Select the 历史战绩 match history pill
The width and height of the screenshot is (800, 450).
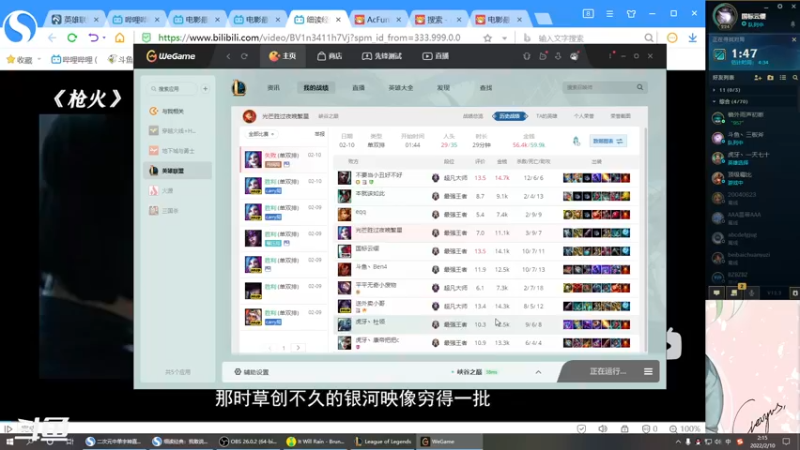(510, 116)
